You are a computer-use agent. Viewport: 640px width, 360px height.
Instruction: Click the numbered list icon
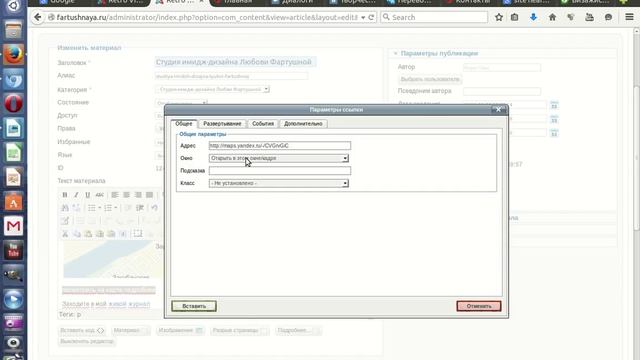tap(108, 208)
